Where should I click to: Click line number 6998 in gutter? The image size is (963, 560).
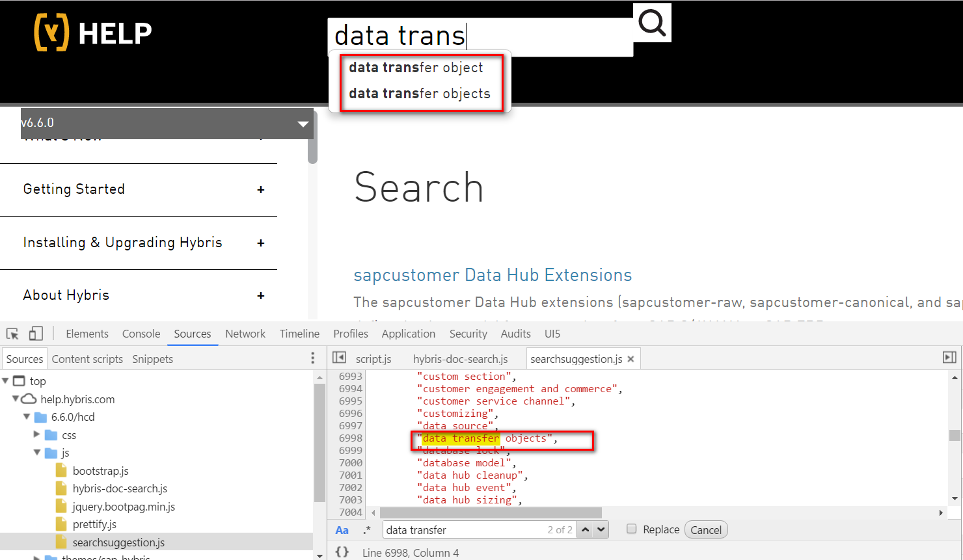[351, 438]
